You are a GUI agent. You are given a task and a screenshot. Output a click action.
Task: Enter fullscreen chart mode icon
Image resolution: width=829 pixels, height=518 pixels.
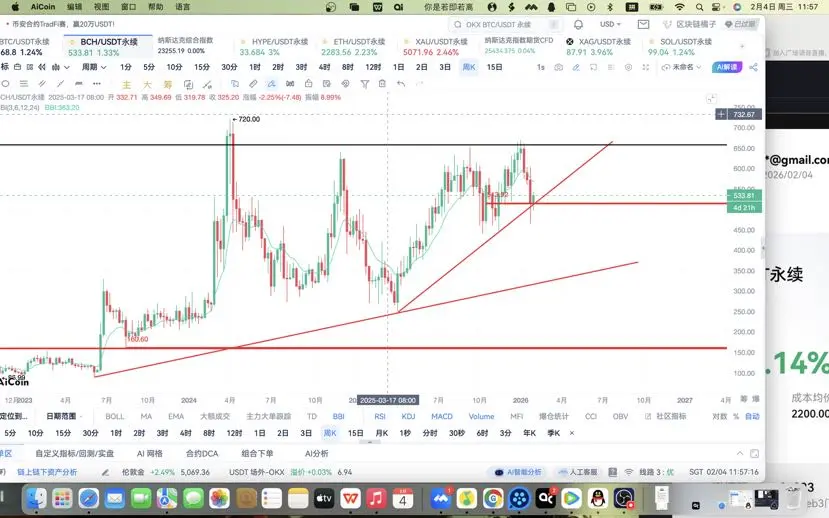[x=646, y=67]
